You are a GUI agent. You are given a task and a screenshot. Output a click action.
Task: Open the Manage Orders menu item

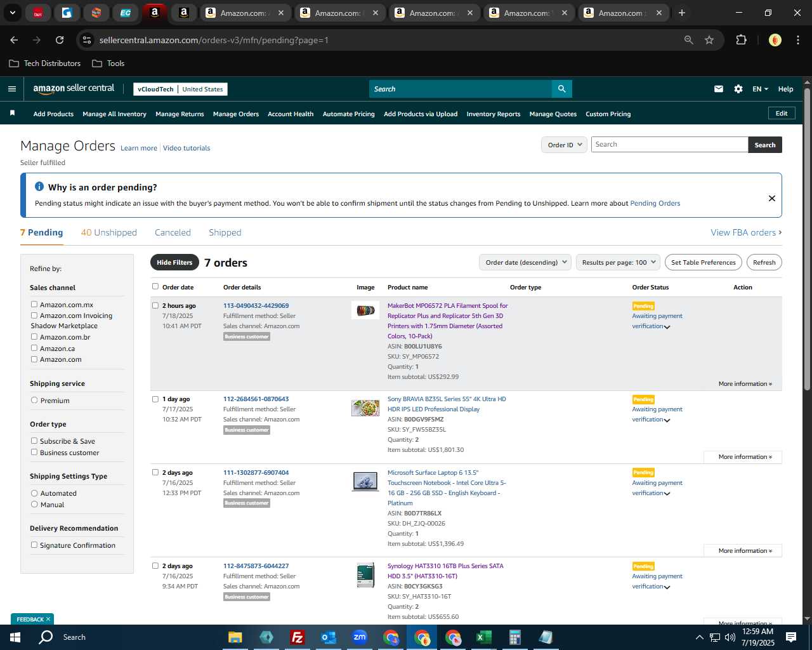[236, 114]
